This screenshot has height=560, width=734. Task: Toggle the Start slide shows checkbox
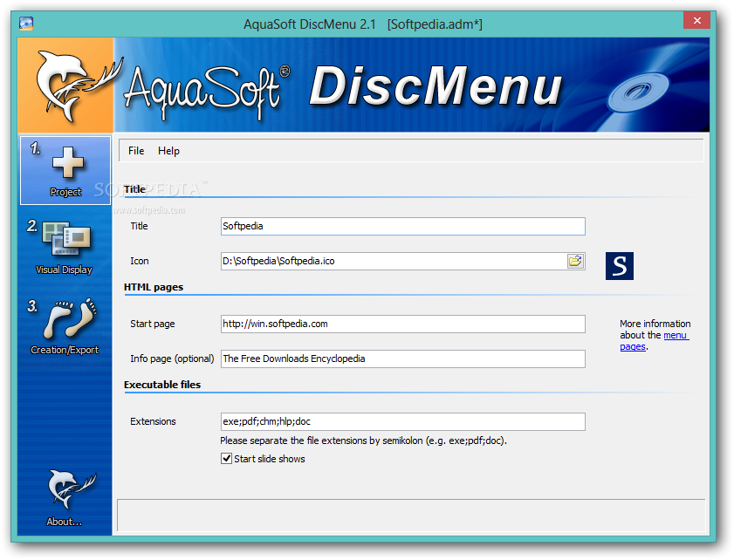pyautogui.click(x=227, y=459)
